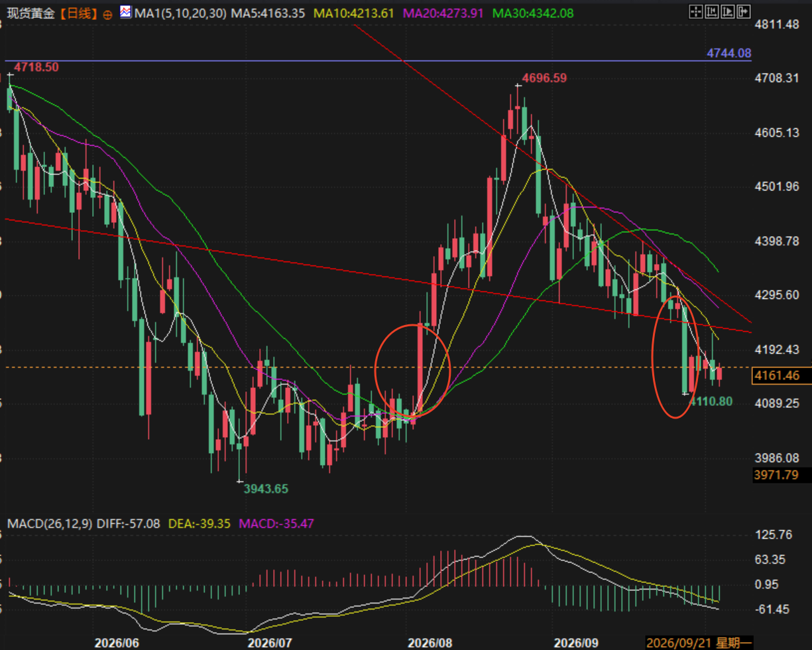Click the 2026/09/21 星期一 date tag
Image resolution: width=812 pixels, height=650 pixels.
pos(698,643)
